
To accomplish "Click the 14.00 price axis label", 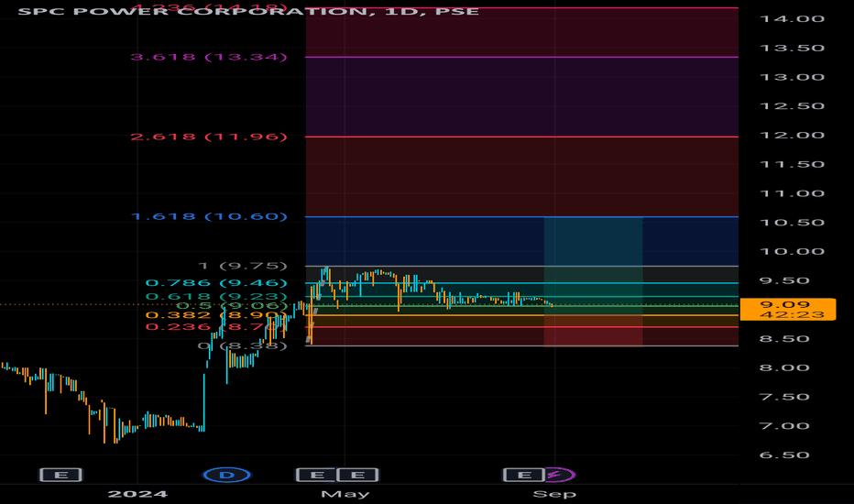I will click(x=792, y=19).
